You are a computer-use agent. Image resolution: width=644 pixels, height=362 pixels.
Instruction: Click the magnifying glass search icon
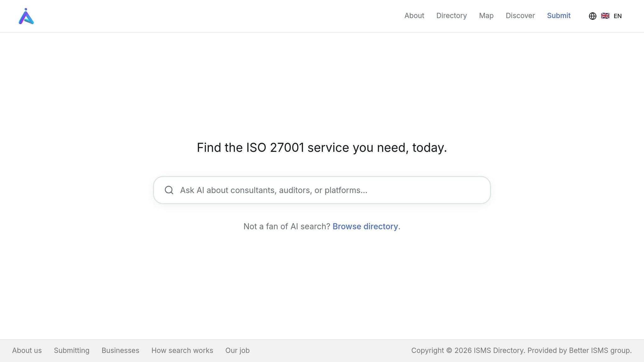[169, 190]
